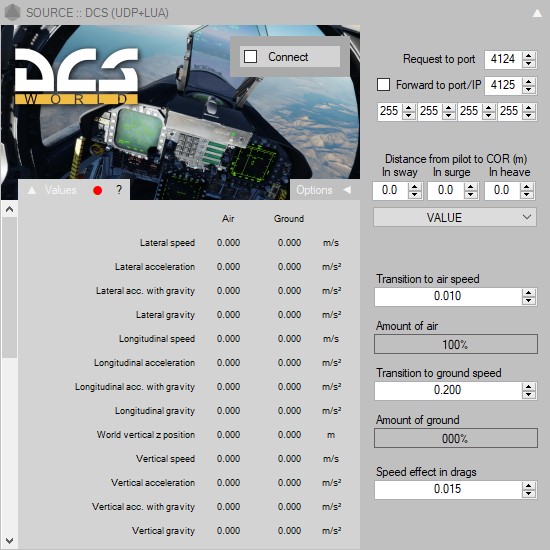The width and height of the screenshot is (550, 550).
Task: Decrease Forward to port value with down arrow
Action: [529, 89]
